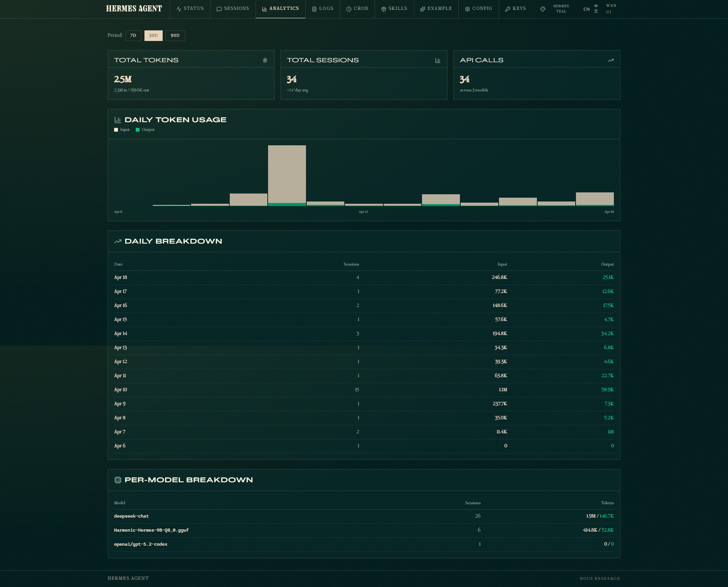Switch the period to 90D

tap(175, 35)
